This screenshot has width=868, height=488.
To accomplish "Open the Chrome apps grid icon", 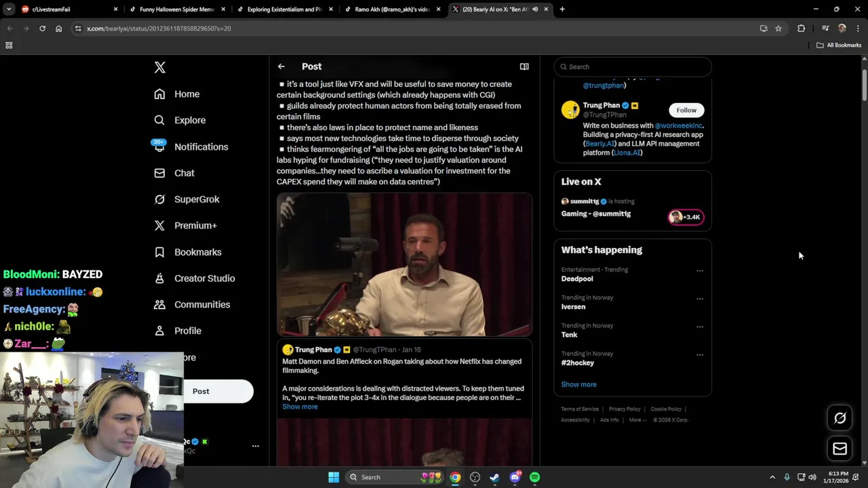I will coord(9,45).
